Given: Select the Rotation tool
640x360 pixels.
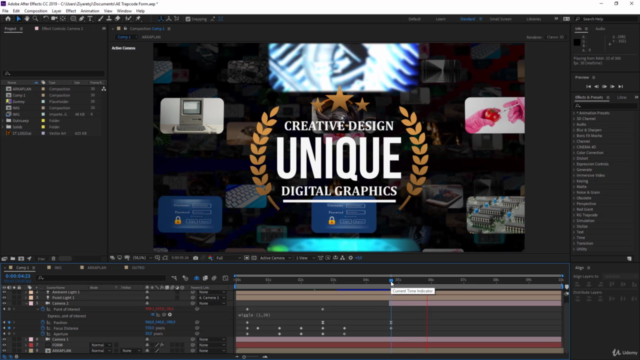Looking at the screenshot, I should (46, 19).
